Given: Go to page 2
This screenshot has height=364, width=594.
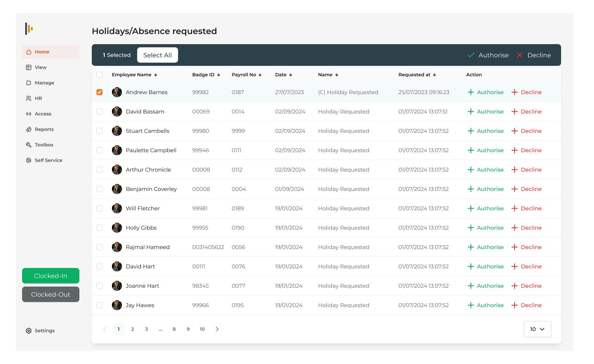Looking at the screenshot, I should (132, 329).
